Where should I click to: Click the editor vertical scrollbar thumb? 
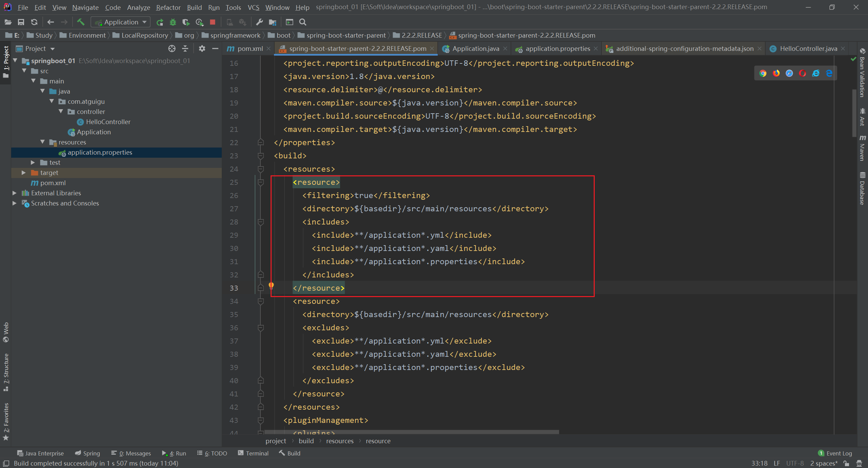pos(854,113)
